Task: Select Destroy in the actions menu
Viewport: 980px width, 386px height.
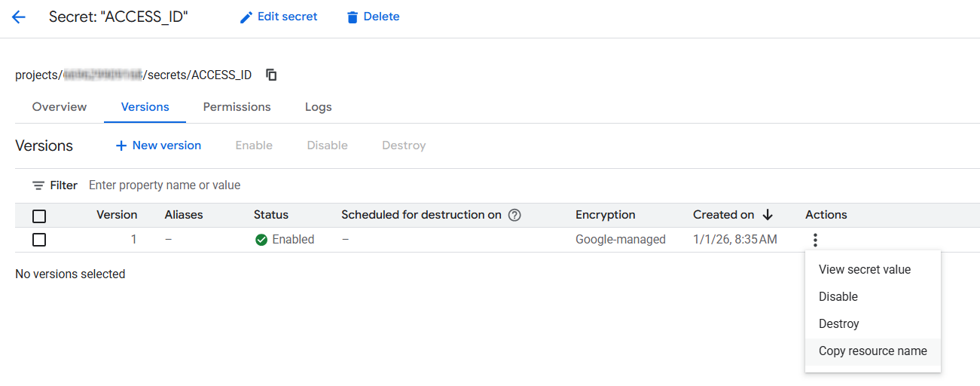Action: click(838, 323)
